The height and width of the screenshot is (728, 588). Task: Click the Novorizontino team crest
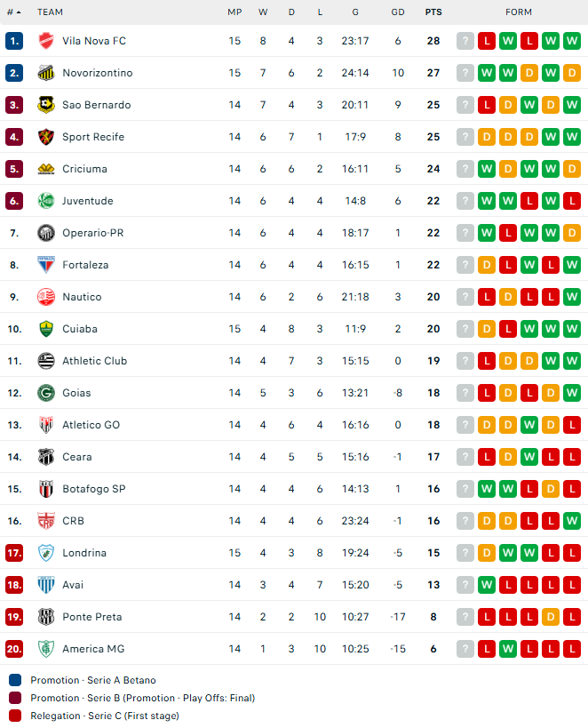coord(46,73)
